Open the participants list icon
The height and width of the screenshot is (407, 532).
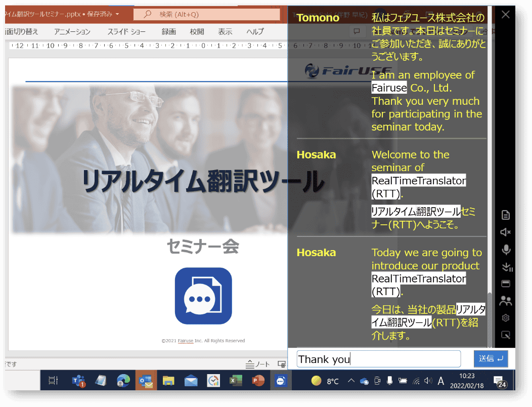pyautogui.click(x=506, y=301)
